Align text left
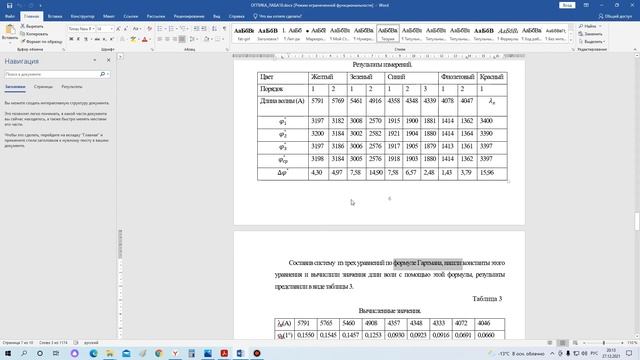The image size is (640, 360). pos(160,39)
